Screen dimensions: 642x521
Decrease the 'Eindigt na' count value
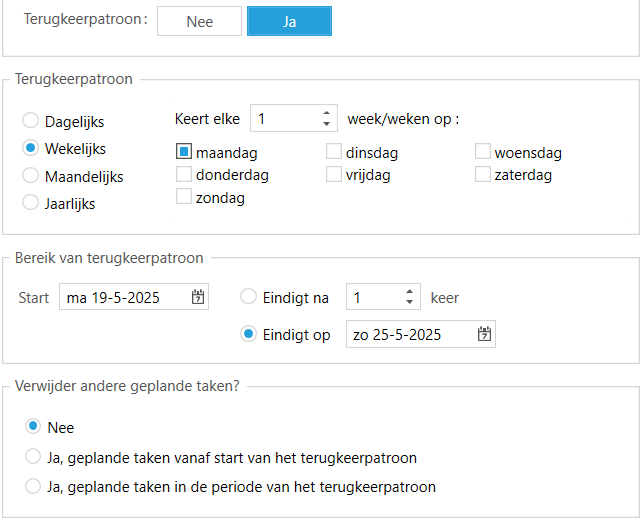click(x=409, y=303)
